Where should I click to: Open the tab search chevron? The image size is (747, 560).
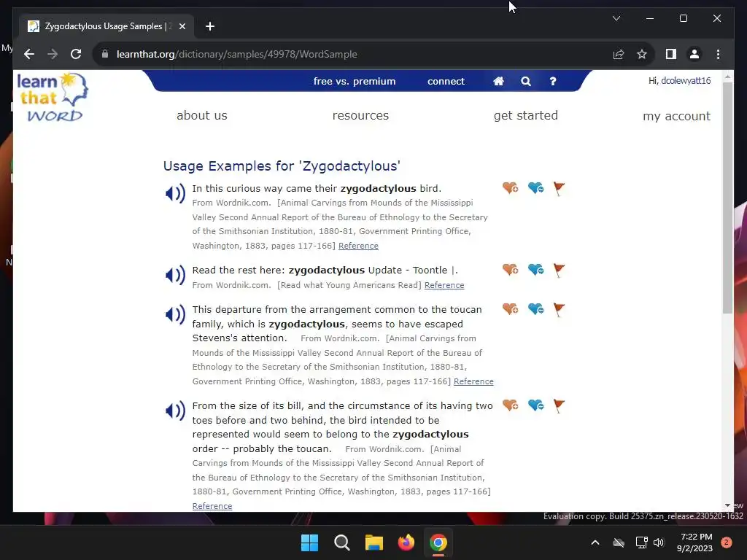pyautogui.click(x=616, y=18)
